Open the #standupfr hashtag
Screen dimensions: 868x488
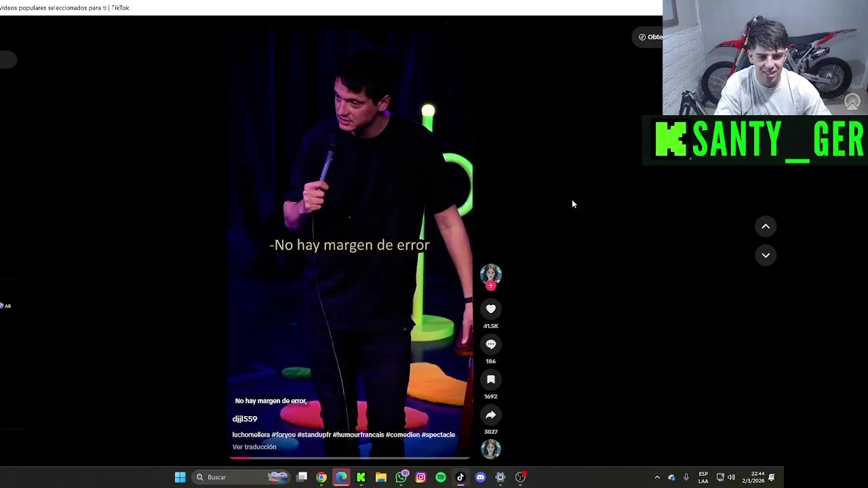(314, 435)
